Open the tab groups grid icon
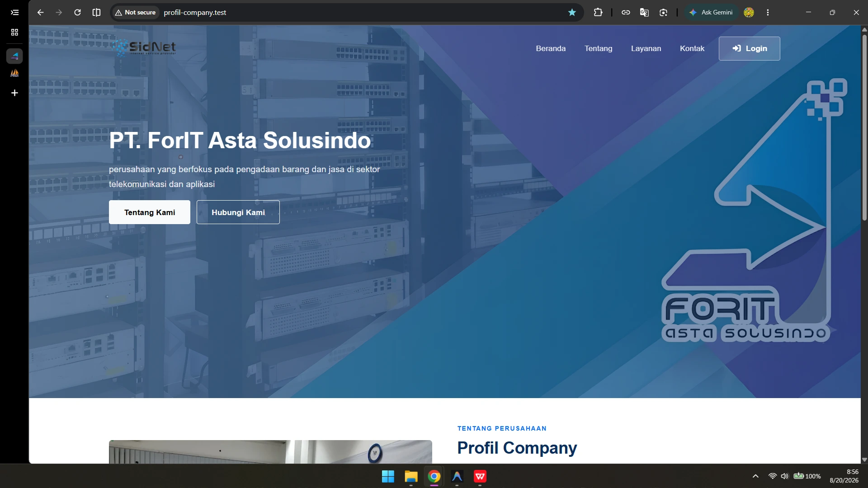 (x=14, y=33)
